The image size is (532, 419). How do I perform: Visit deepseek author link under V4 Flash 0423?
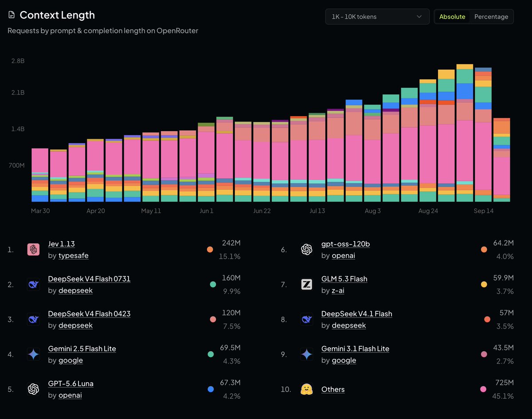pos(75,325)
